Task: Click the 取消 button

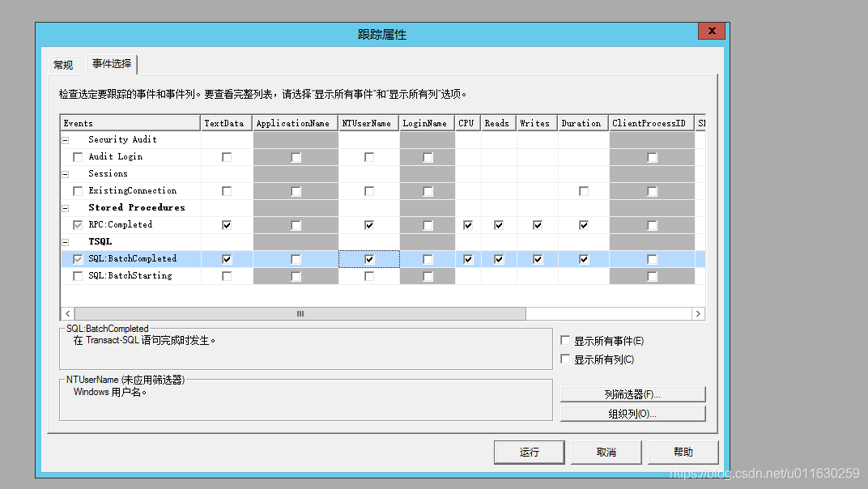Action: pyautogui.click(x=606, y=453)
